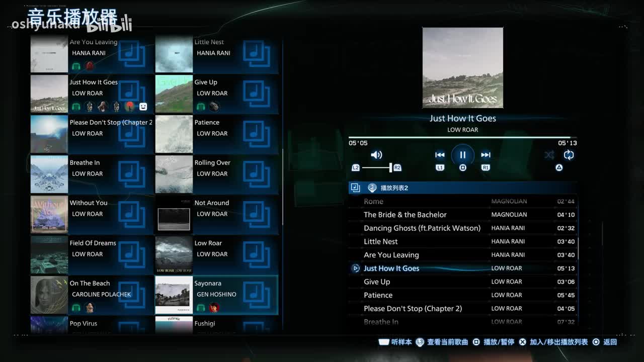The width and height of the screenshot is (644, 362).
Task: Click the song library scrollbar
Action: click(282, 186)
